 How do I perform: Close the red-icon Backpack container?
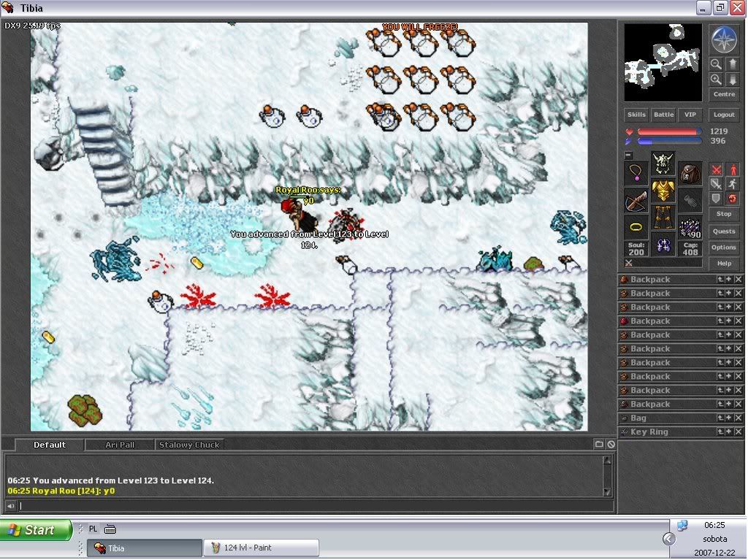click(738, 321)
